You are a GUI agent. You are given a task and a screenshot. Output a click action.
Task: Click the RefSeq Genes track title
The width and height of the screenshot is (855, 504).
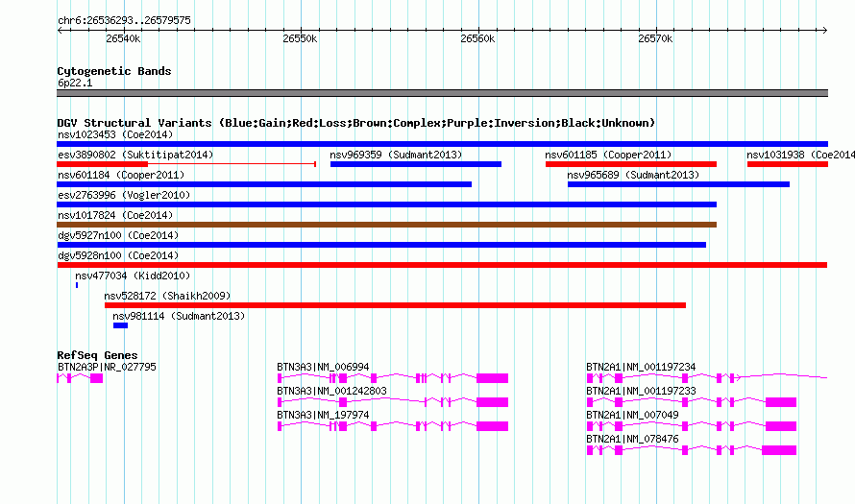point(97,354)
